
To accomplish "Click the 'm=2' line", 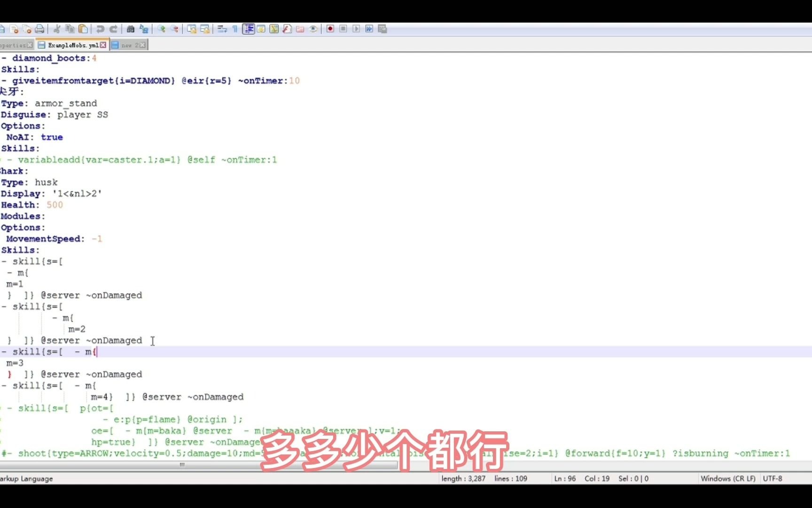I will point(77,329).
